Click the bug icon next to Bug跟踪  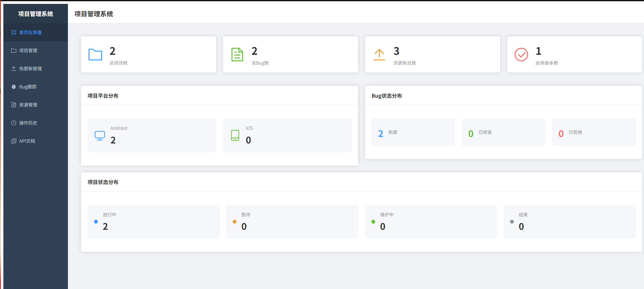coord(14,87)
